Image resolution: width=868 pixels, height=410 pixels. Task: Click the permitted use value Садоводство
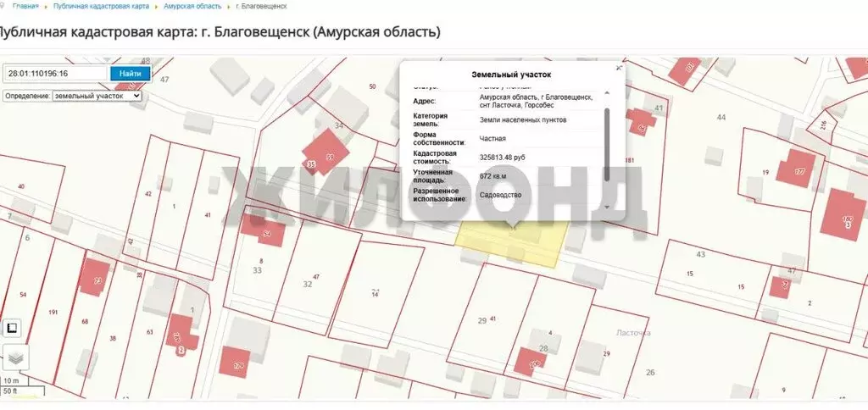(x=500, y=196)
